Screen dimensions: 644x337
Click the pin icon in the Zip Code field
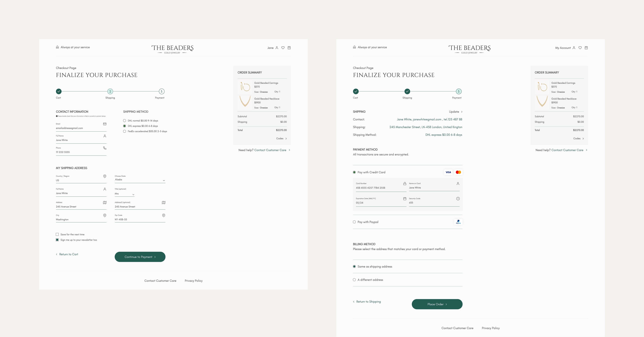tap(164, 215)
